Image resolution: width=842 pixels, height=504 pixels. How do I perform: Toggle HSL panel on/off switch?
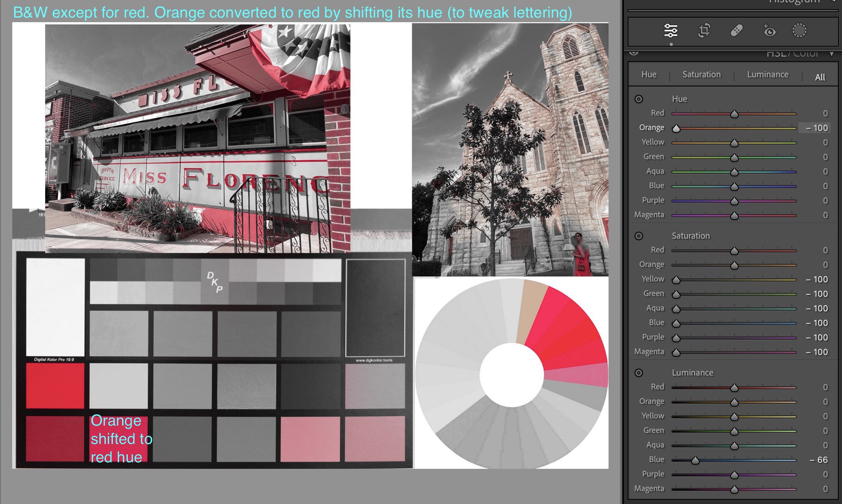[x=634, y=52]
